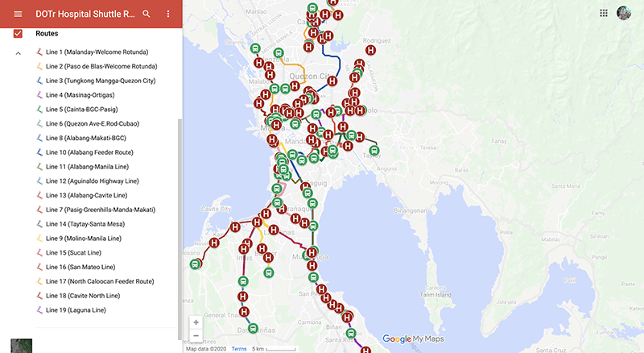Screen dimensions: 644x353
Task: Select Line 16 (San Mateo Line)
Action: coord(80,267)
